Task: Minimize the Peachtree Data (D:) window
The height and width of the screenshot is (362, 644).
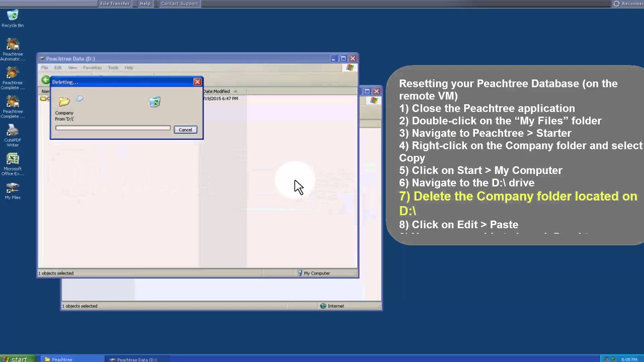Action: click(334, 58)
